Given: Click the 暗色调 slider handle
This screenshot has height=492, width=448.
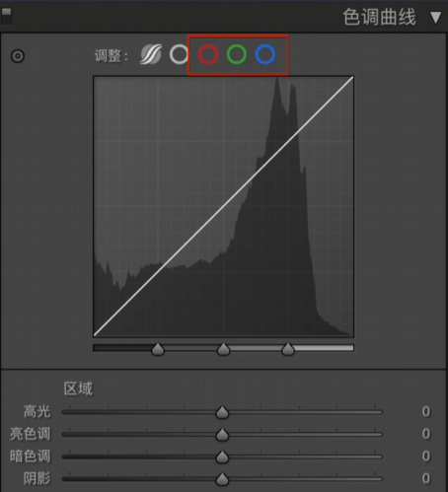Looking at the screenshot, I should pos(222,457).
